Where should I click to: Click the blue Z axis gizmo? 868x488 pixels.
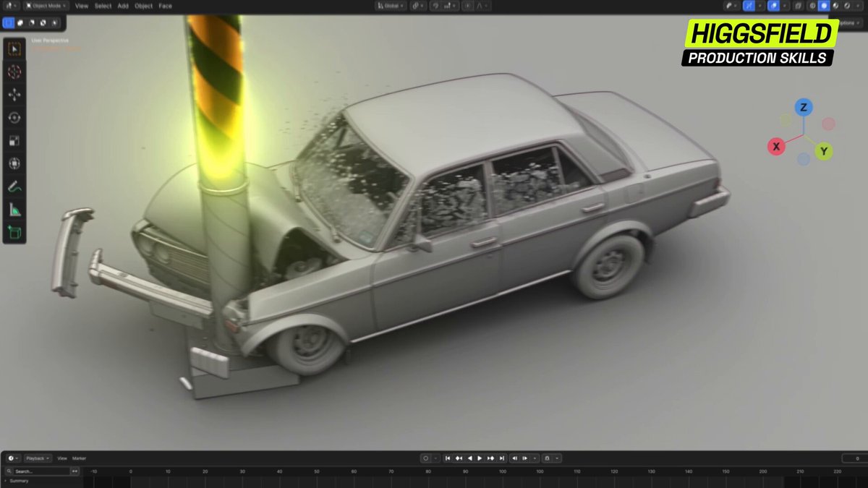click(803, 108)
